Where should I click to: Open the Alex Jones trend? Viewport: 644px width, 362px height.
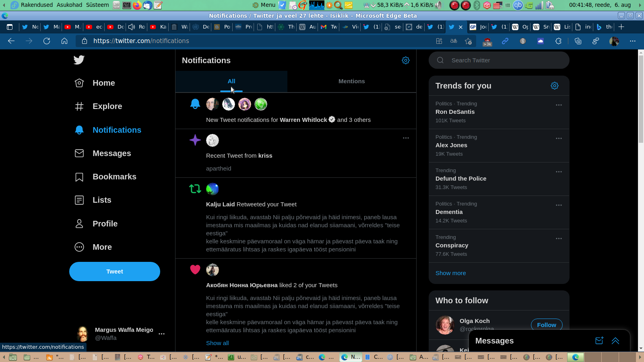tap(499, 146)
